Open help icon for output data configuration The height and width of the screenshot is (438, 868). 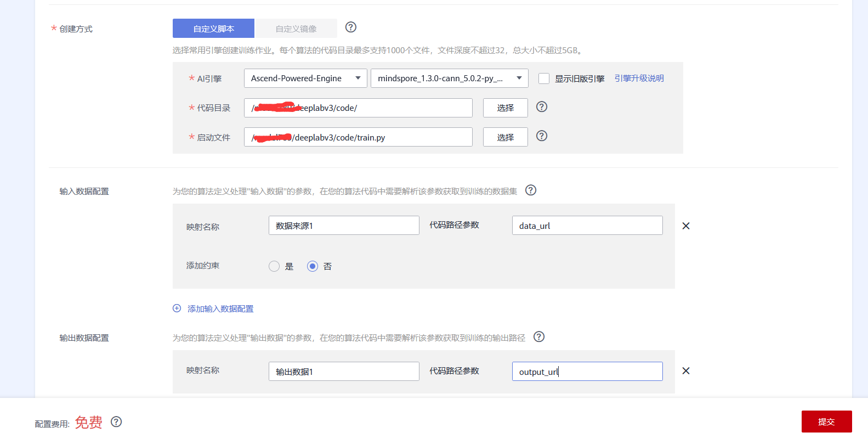(539, 336)
